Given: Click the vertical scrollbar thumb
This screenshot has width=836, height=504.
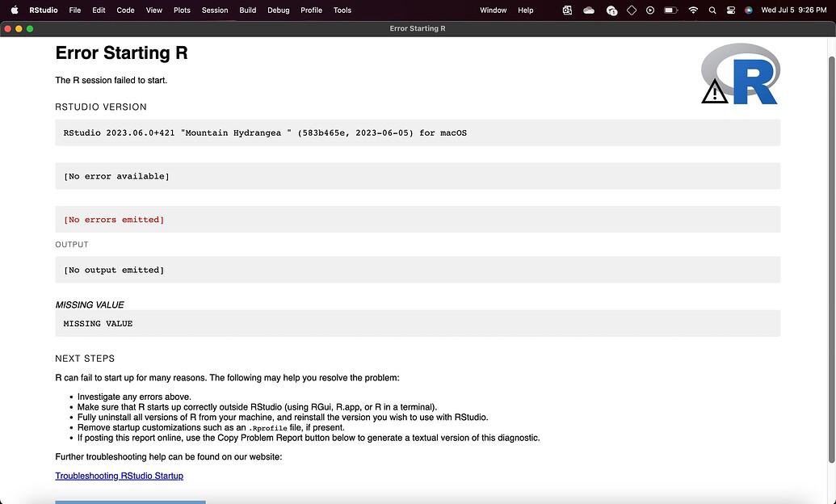Looking at the screenshot, I should click(x=832, y=258).
